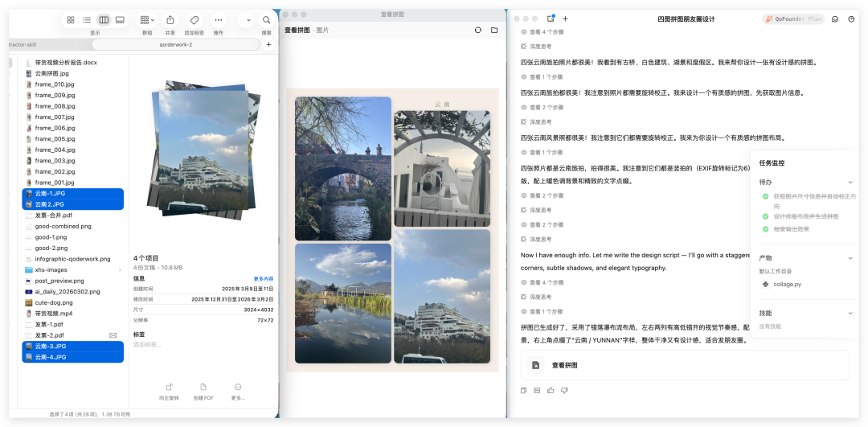The height and width of the screenshot is (427, 868).
Task: Select Finder column view button
Action: [x=104, y=20]
